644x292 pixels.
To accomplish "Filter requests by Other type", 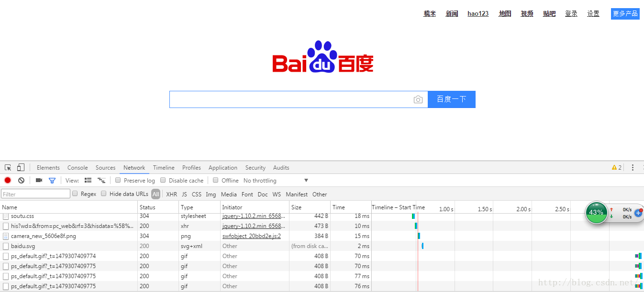I will [320, 195].
